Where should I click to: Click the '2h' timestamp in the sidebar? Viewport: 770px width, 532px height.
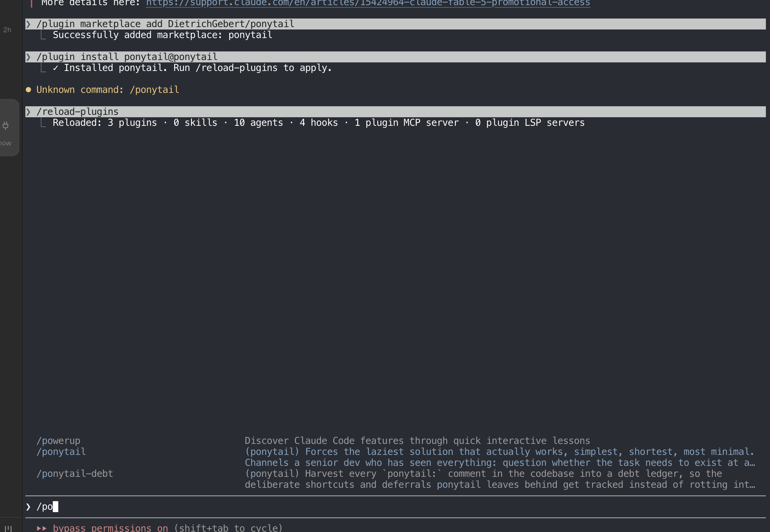[7, 30]
